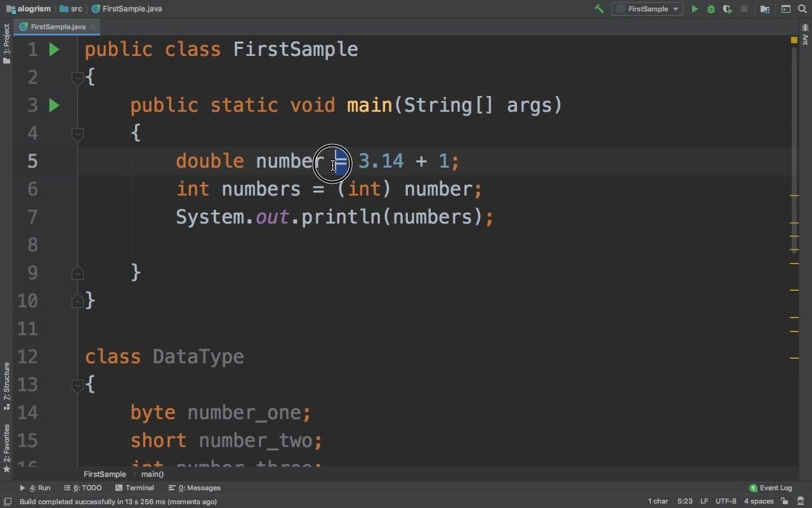Click the Build Project hammer icon

click(598, 9)
